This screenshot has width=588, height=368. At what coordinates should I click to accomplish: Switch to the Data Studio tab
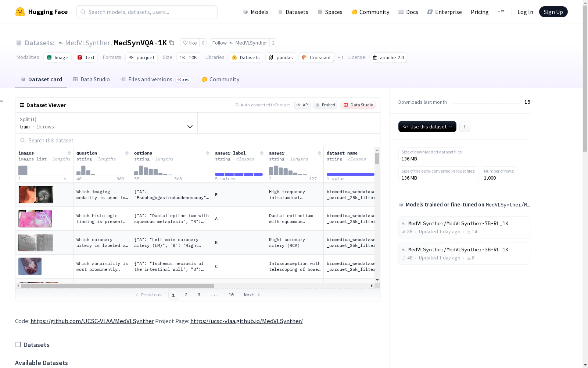point(91,79)
